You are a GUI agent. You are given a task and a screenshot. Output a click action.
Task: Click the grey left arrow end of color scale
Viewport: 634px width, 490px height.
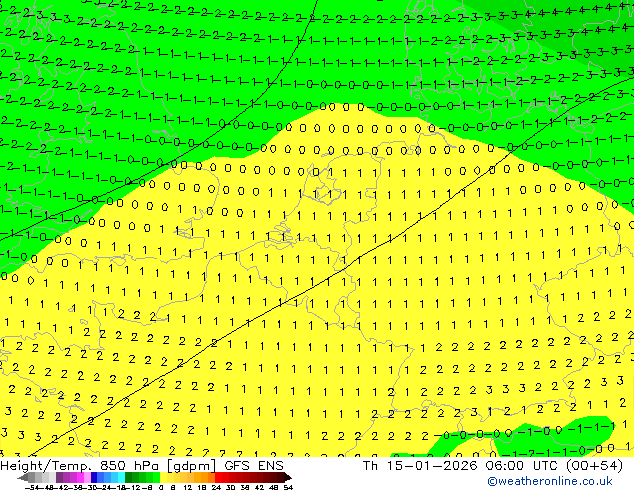point(23,477)
